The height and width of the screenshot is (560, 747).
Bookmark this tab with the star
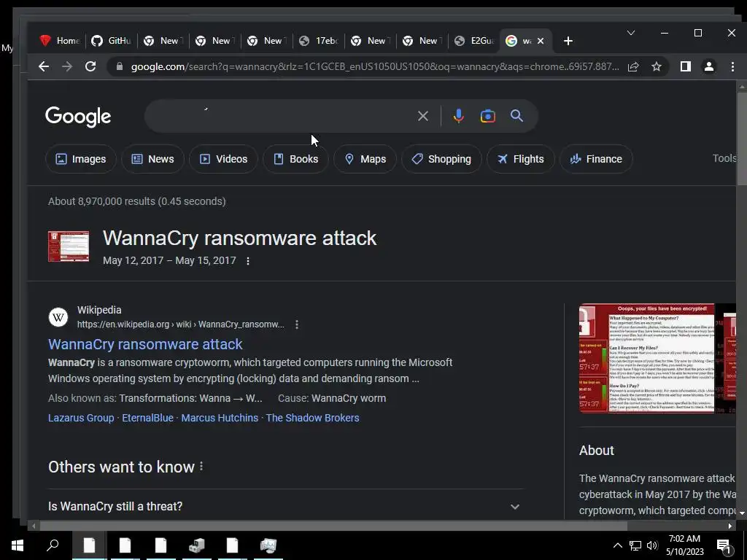click(657, 66)
